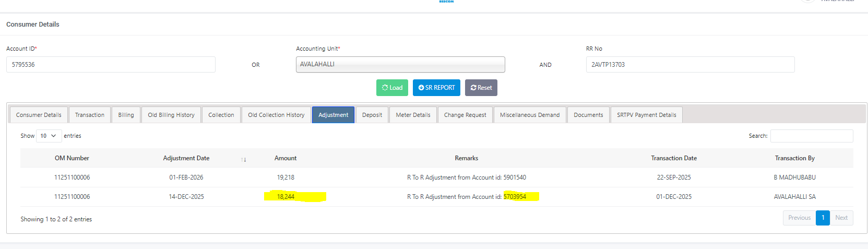Click the amount 19,218 cell
The width and height of the screenshot is (868, 249).
[286, 177]
